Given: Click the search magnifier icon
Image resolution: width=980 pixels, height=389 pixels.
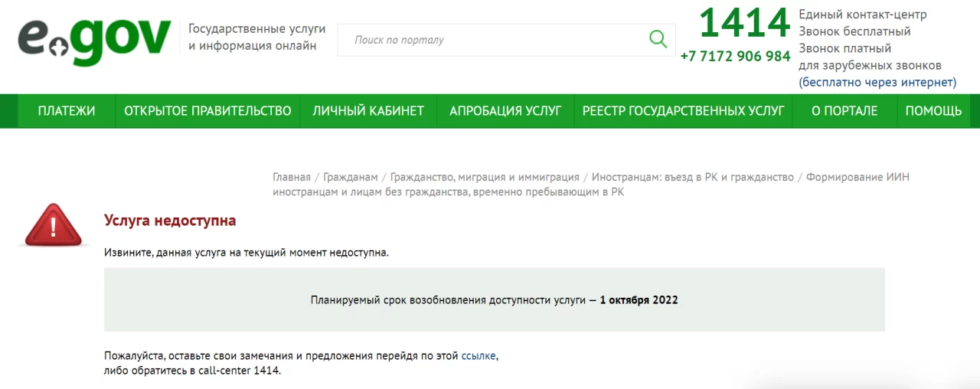Looking at the screenshot, I should pos(658,39).
